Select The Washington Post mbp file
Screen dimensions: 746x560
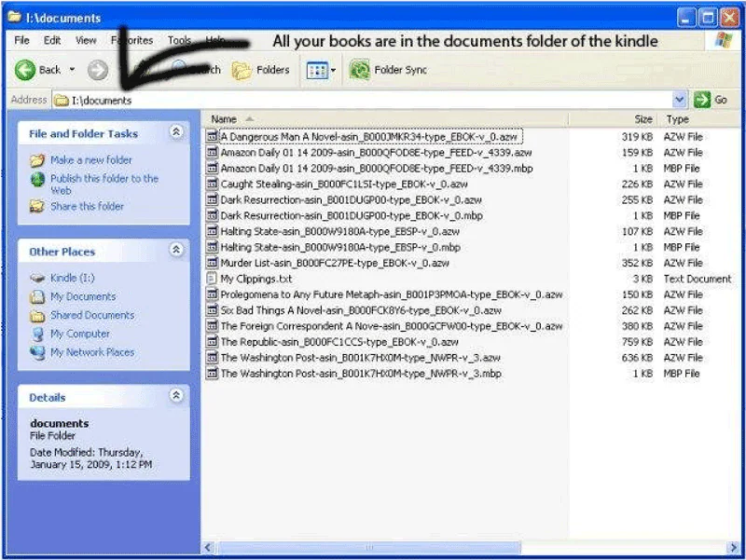coord(361,374)
